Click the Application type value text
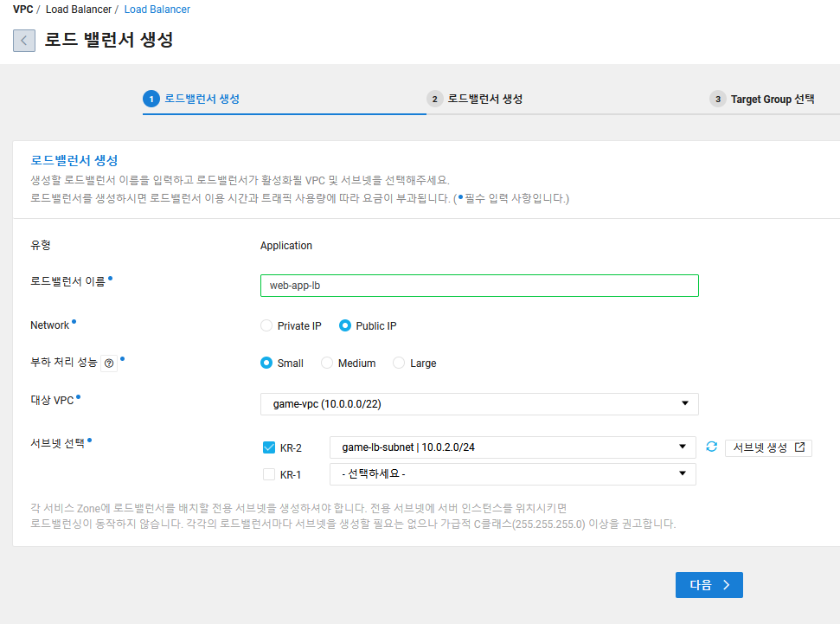 (x=286, y=246)
